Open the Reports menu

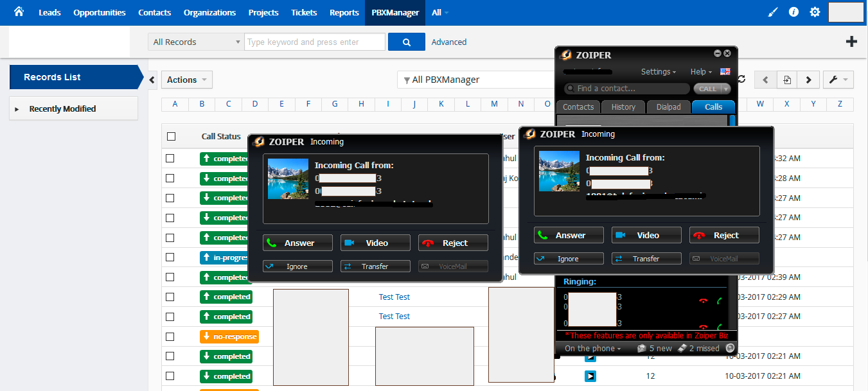click(x=344, y=12)
